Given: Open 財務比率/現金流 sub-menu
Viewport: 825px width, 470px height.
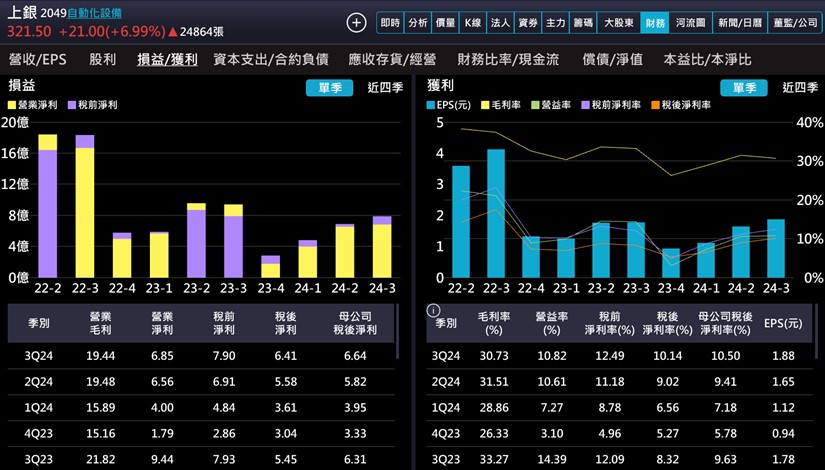Looking at the screenshot, I should tap(505, 60).
